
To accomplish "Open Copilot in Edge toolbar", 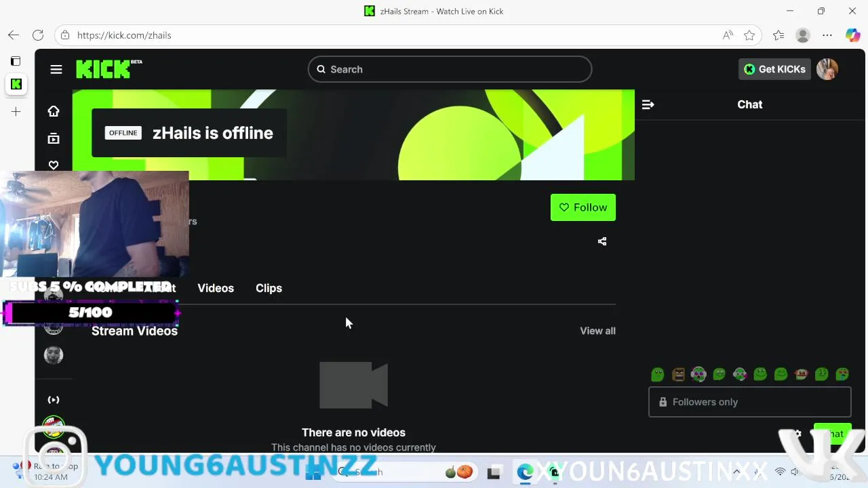I will point(852,35).
